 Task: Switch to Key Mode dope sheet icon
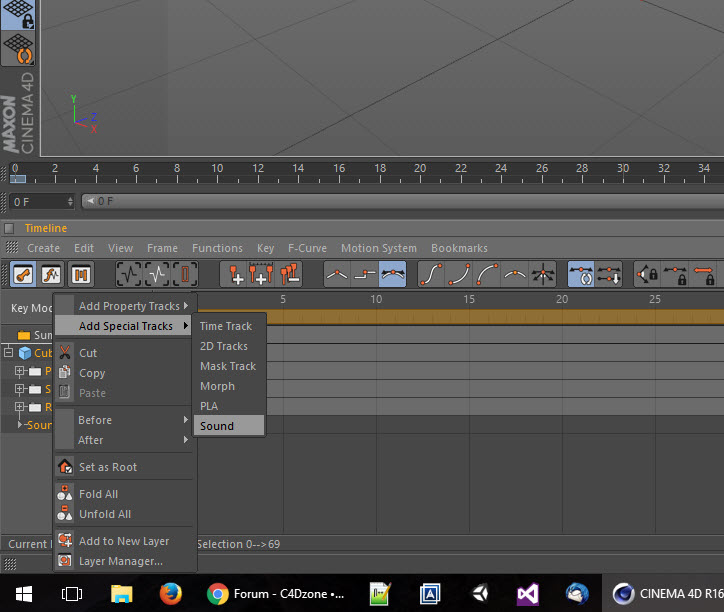pyautogui.click(x=23, y=274)
